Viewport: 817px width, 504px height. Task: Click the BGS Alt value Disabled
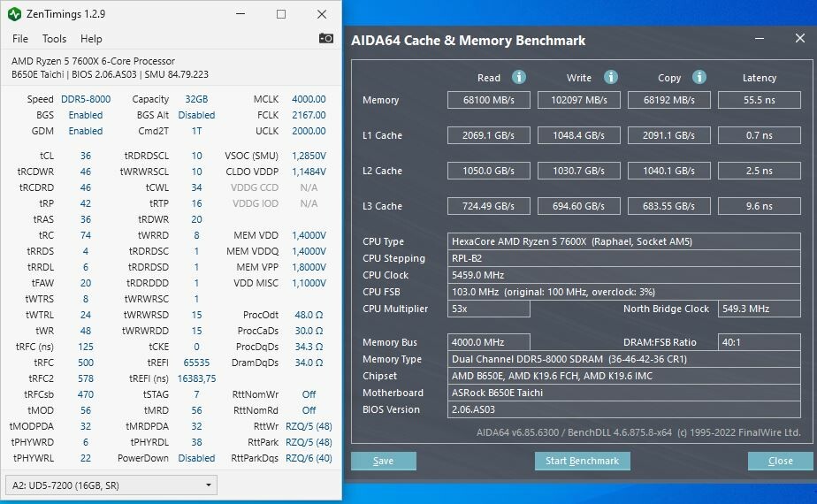tap(196, 115)
